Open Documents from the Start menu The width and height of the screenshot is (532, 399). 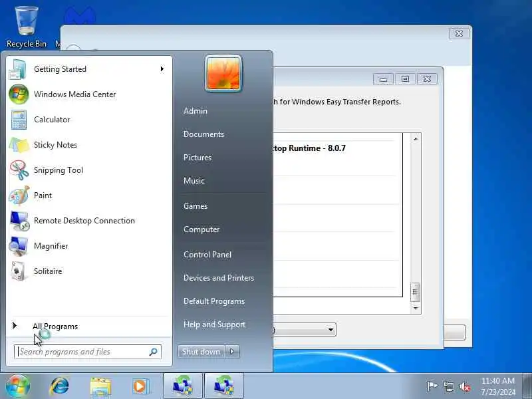203,134
